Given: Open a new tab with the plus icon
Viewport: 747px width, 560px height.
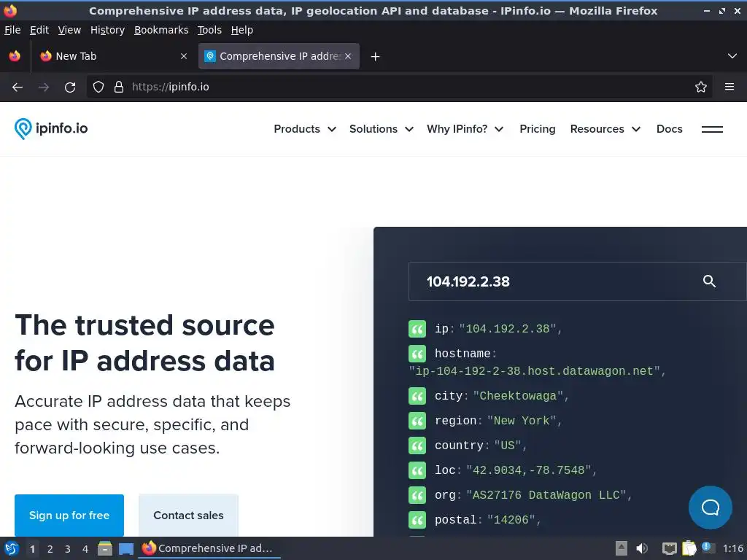Looking at the screenshot, I should coord(375,57).
